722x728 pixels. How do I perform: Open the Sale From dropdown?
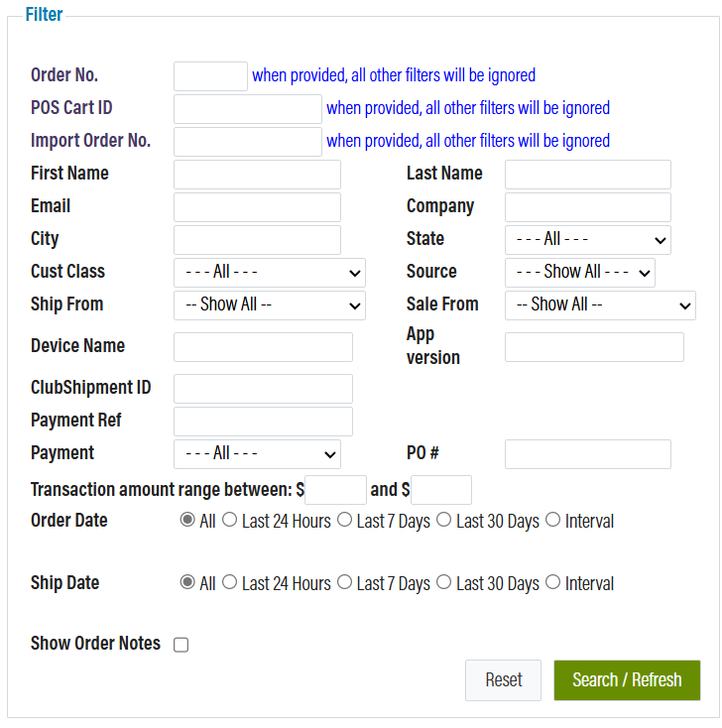pyautogui.click(x=599, y=305)
